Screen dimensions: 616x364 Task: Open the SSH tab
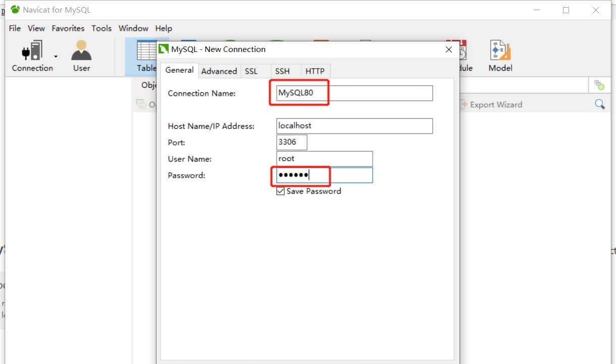pyautogui.click(x=282, y=71)
